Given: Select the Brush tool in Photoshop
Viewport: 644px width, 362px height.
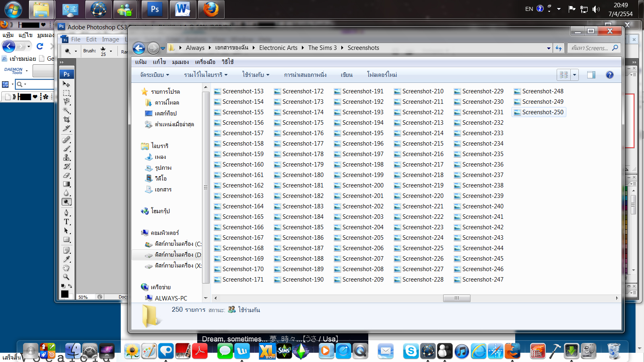Looking at the screenshot, I should coord(66,148).
